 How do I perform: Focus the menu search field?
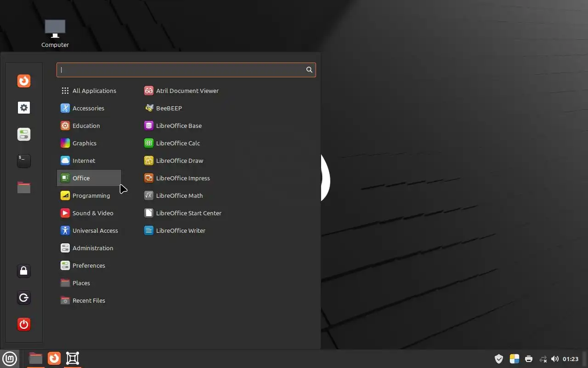186,70
